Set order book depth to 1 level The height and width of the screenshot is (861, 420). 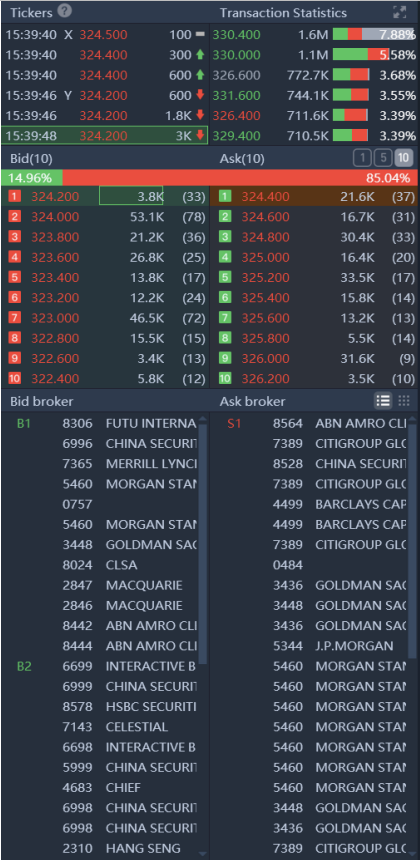click(362, 159)
